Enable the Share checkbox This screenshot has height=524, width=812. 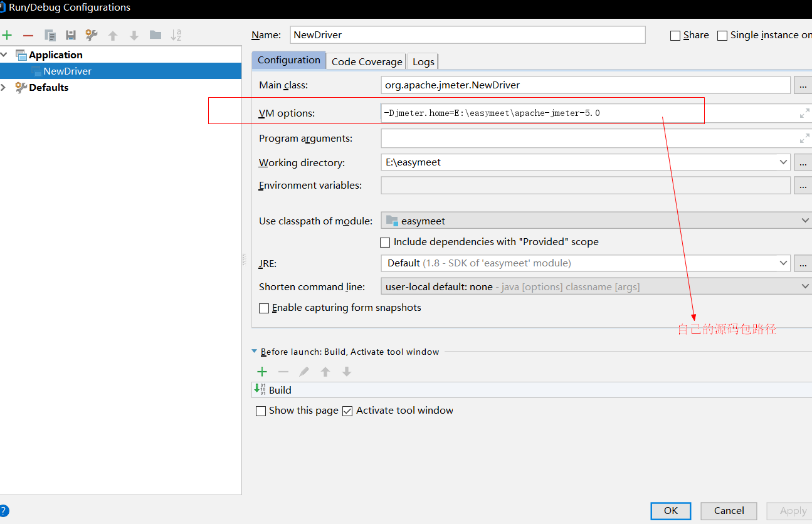click(x=675, y=36)
